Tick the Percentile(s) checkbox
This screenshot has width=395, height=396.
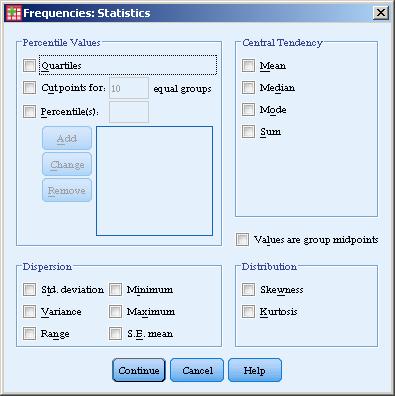click(29, 111)
